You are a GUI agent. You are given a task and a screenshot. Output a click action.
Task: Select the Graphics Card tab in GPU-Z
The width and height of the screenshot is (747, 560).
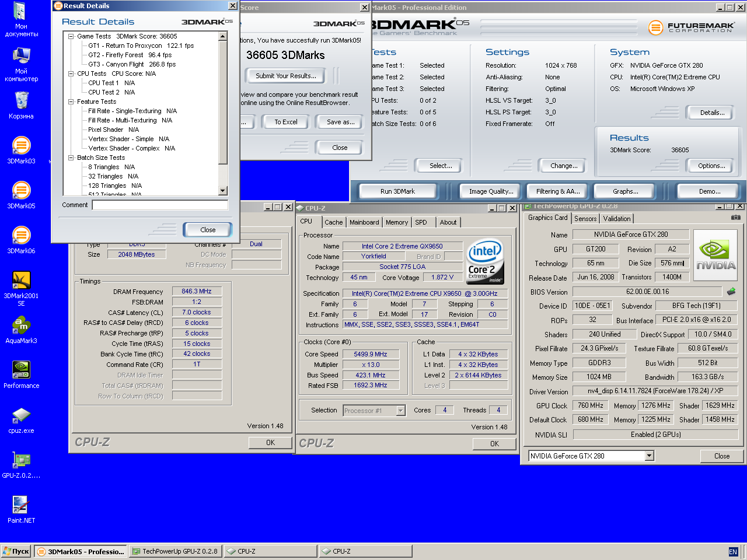547,218
